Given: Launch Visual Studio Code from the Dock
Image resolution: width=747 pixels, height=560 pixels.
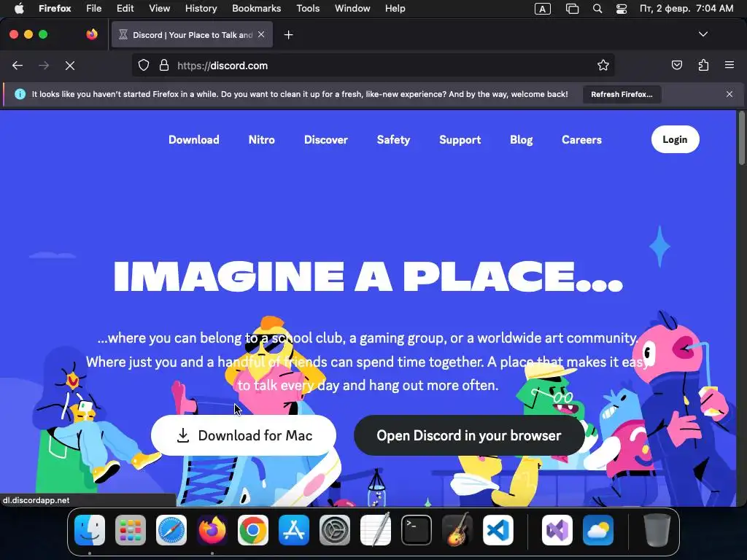Looking at the screenshot, I should pyautogui.click(x=498, y=530).
